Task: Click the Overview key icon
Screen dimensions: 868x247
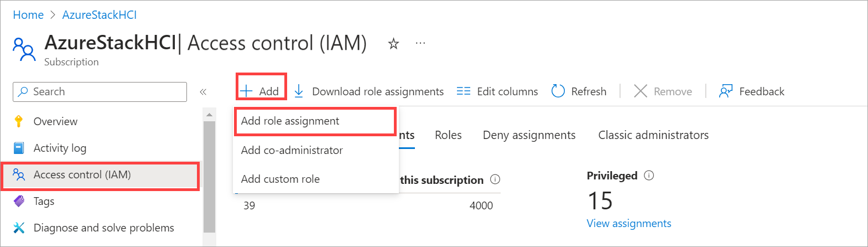Action: point(19,121)
